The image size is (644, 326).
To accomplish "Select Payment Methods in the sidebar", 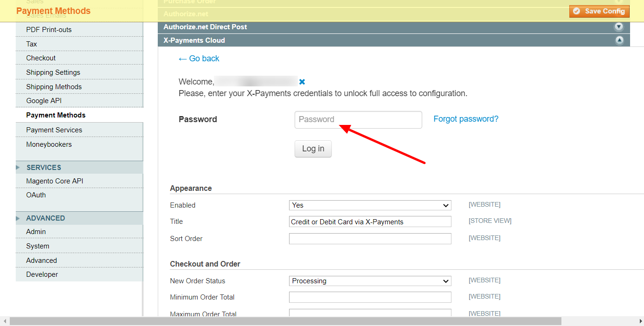I will click(79, 115).
